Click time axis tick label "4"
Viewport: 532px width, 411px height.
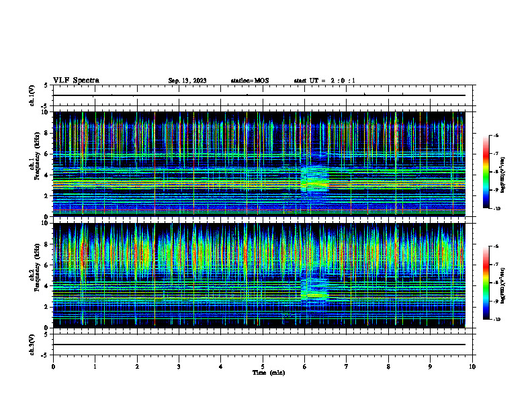tap(221, 367)
